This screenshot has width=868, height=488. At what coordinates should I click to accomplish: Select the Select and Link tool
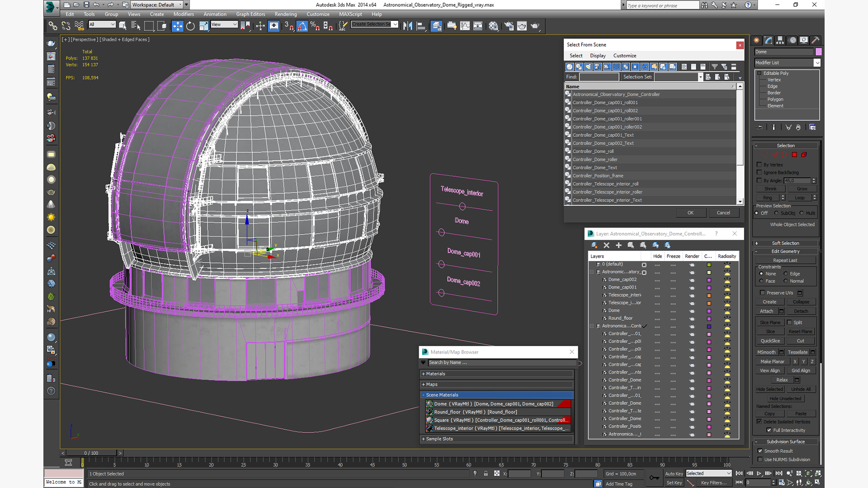click(53, 26)
